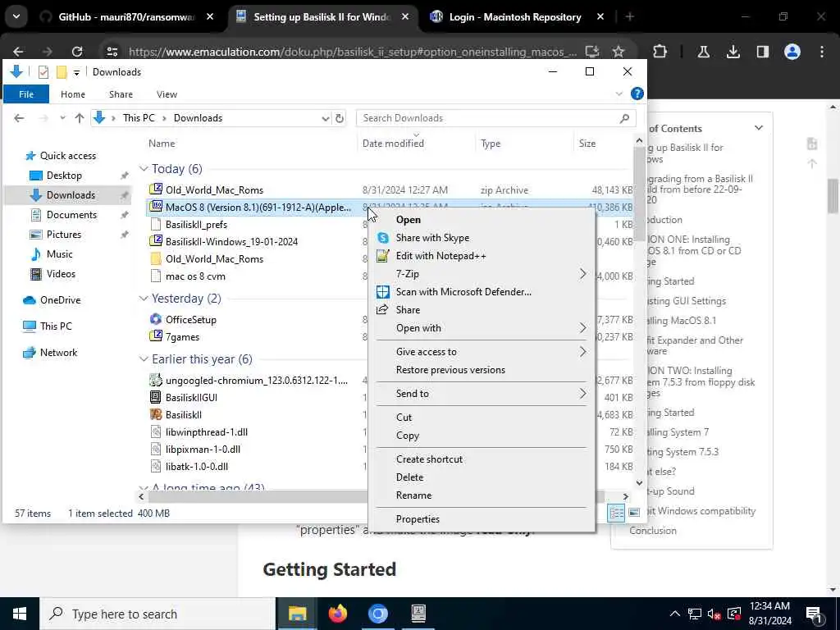The image size is (840, 630).
Task: Expand the Open with submenu arrow
Action: (x=583, y=328)
